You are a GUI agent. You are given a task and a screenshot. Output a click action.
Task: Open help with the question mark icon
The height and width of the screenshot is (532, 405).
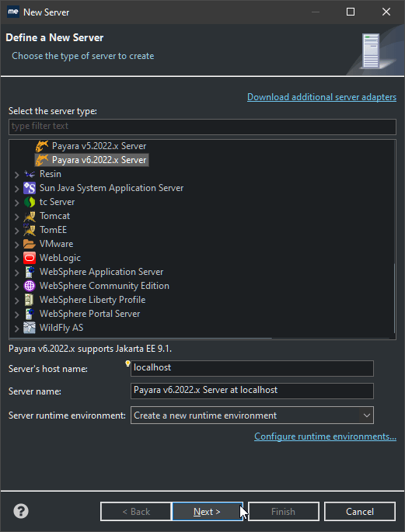pos(21,511)
